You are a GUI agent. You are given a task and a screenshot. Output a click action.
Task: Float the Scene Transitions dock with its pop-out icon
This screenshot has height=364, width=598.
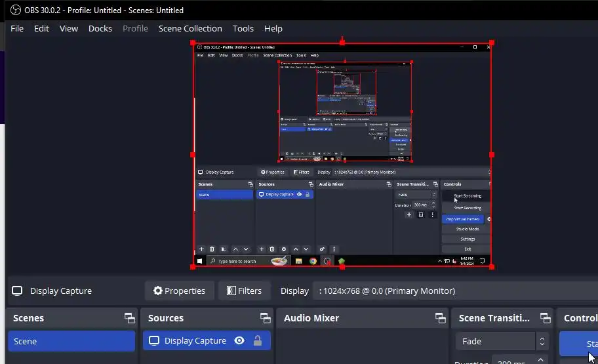point(546,318)
